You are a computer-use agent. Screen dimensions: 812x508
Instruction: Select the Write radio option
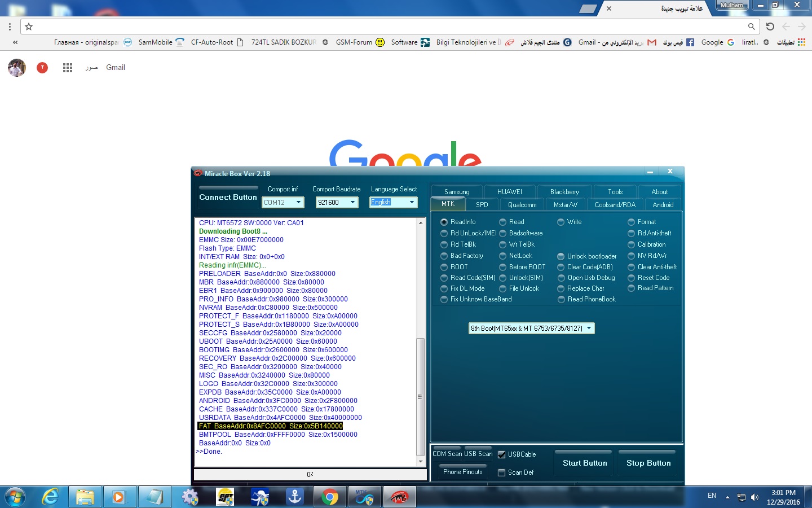570,222
